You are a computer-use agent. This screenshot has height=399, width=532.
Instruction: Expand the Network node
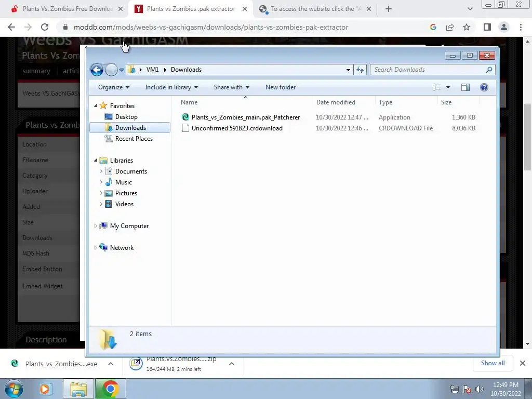tap(96, 247)
